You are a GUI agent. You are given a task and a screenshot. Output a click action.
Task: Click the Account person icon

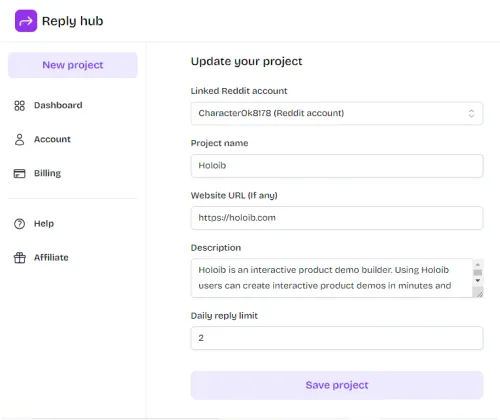(x=19, y=140)
